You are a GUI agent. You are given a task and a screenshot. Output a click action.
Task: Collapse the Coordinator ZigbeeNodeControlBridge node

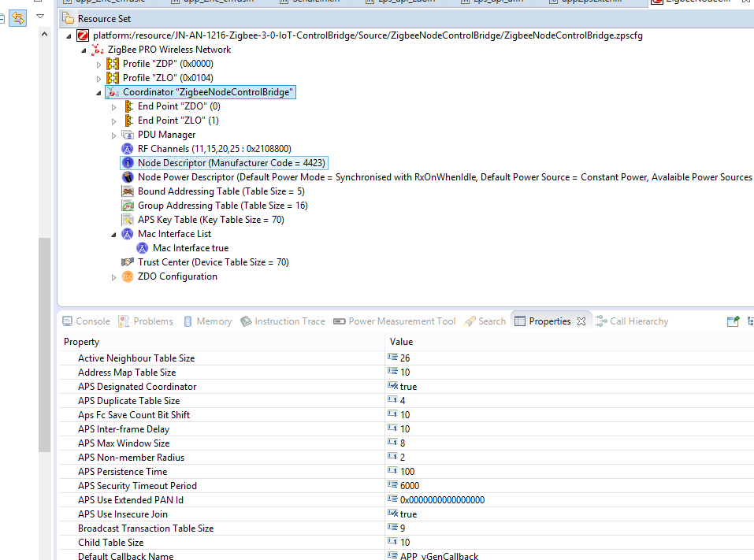[98, 93]
